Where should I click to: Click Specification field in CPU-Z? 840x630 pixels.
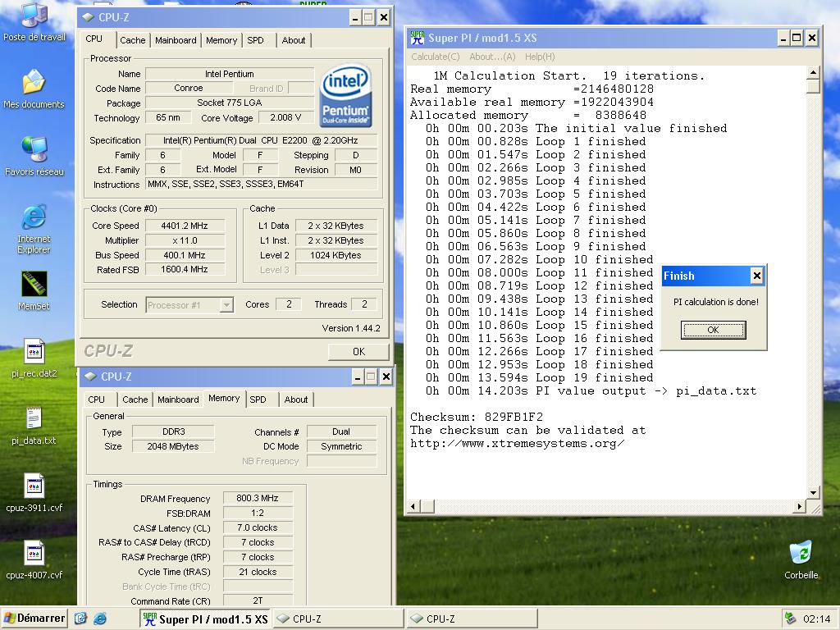click(261, 140)
